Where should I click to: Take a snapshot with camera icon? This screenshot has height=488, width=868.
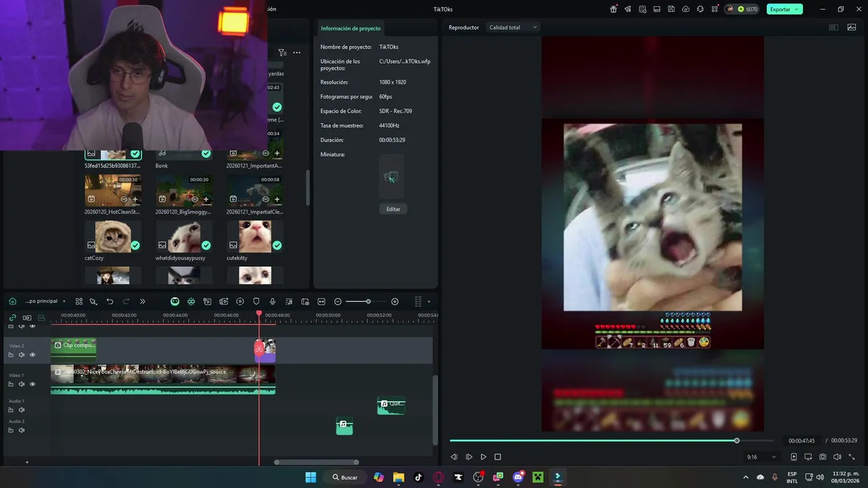(823, 457)
